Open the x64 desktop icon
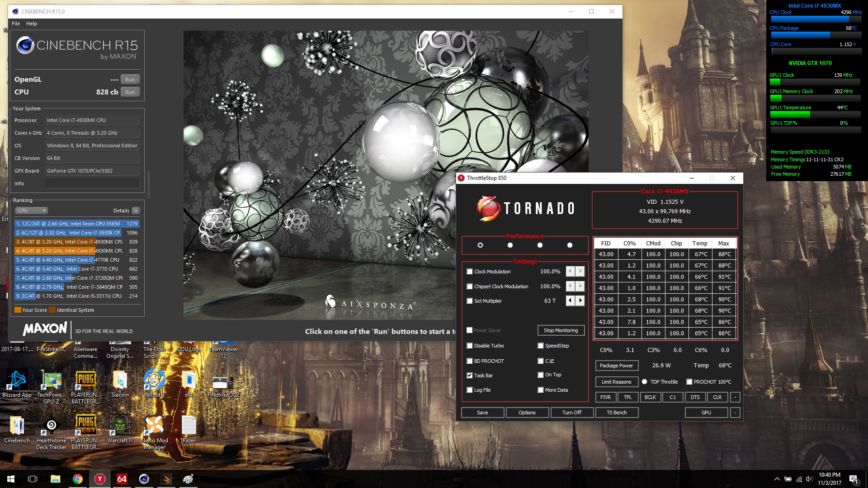The image size is (868, 488). point(189,384)
